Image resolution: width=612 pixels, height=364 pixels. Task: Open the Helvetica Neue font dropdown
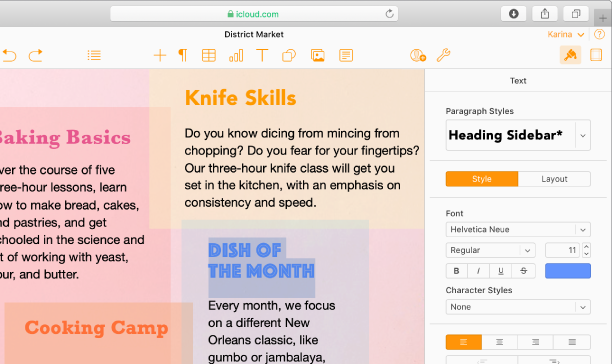pos(518,229)
